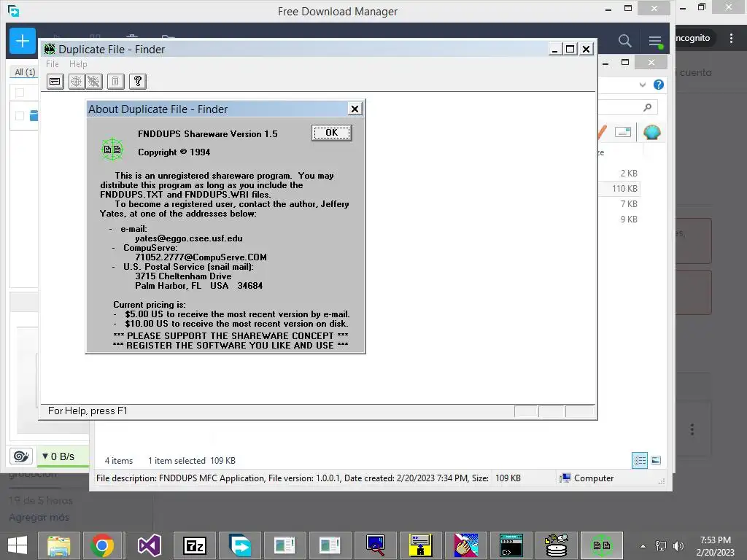
Task: Click the network tray icon
Action: (661, 546)
